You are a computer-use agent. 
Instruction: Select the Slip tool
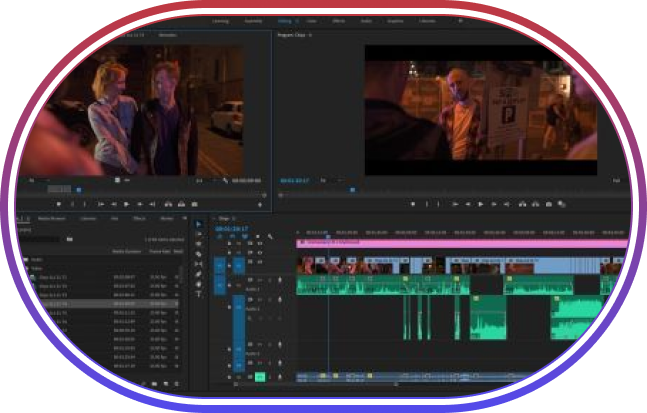pos(199,264)
